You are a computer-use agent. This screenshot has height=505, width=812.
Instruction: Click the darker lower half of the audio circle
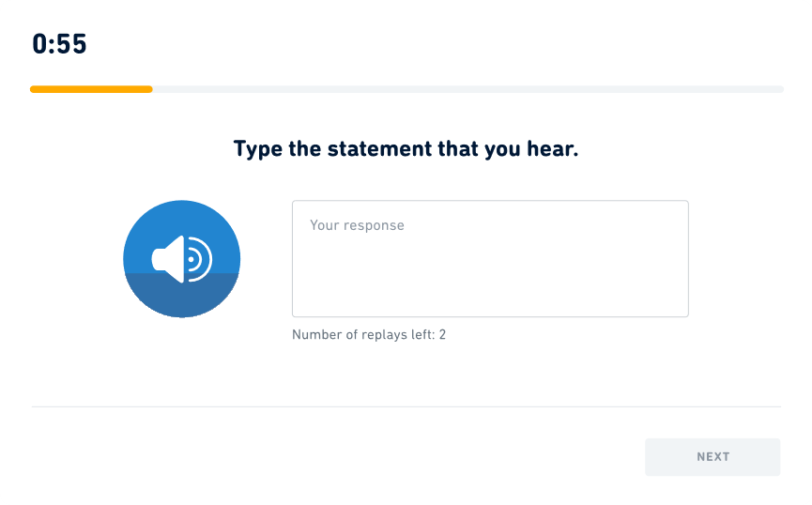tap(182, 296)
